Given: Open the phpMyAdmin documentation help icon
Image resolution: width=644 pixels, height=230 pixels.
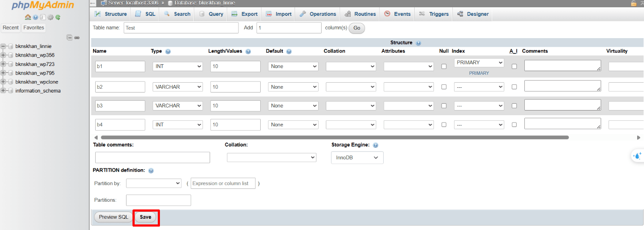Looking at the screenshot, I should tap(36, 18).
